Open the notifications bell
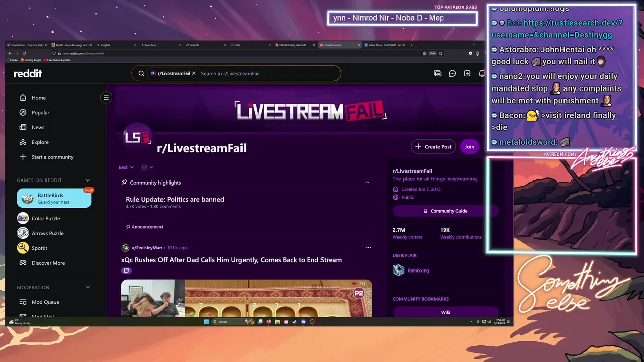The width and height of the screenshot is (644, 362). [481, 73]
